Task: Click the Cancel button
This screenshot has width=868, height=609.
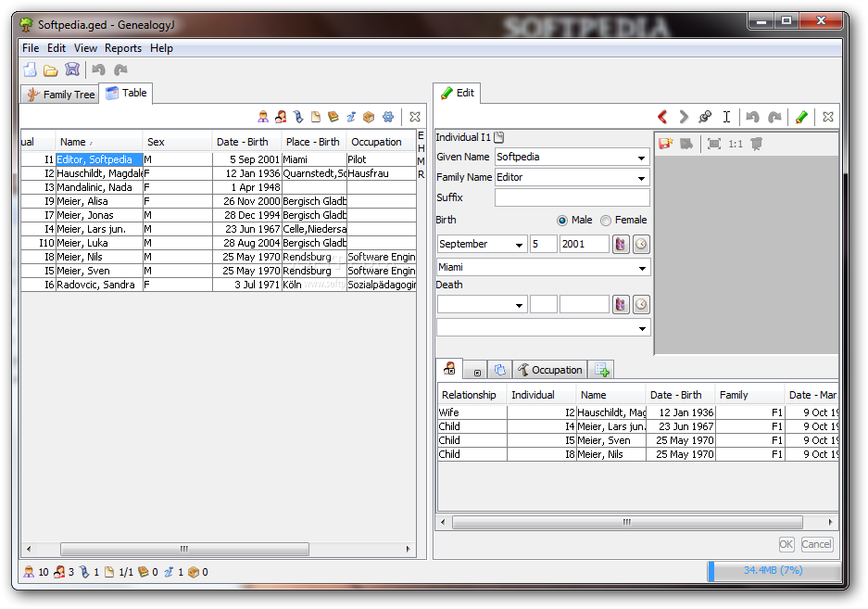Action: click(816, 544)
